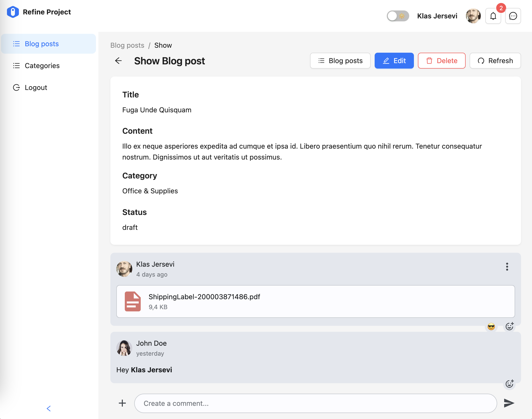Open the chat bubble icon in top bar
Image resolution: width=532 pixels, height=419 pixels.
513,16
